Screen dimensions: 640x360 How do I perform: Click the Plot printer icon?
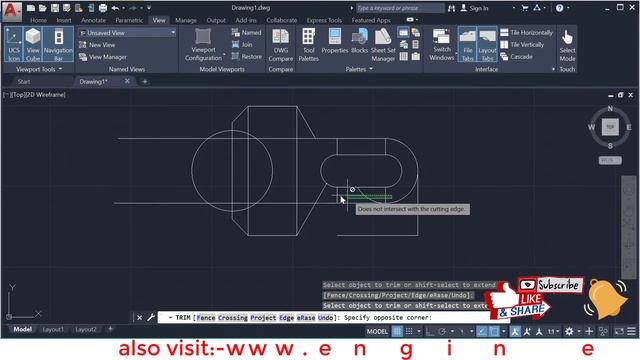click(103, 8)
